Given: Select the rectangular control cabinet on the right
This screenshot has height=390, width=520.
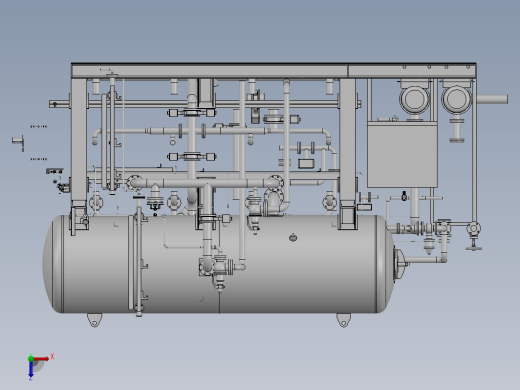Looking at the screenshot, I should (x=402, y=154).
